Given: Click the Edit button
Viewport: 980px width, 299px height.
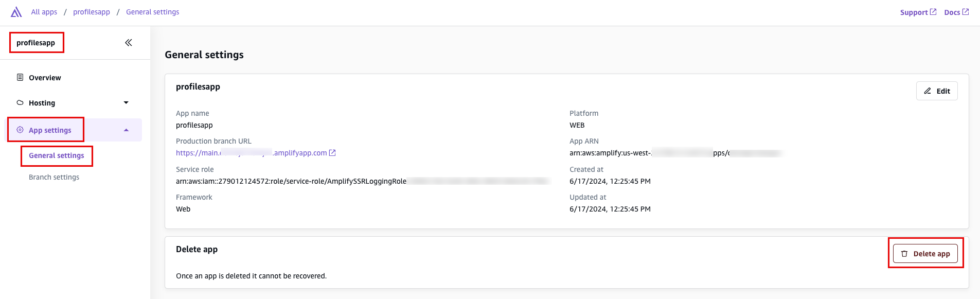Looking at the screenshot, I should click(937, 91).
